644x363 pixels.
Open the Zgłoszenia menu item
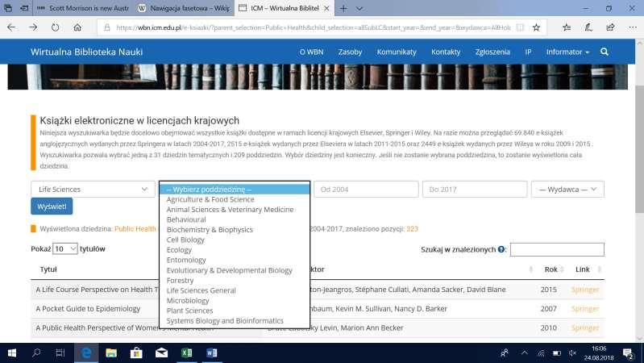click(x=492, y=52)
